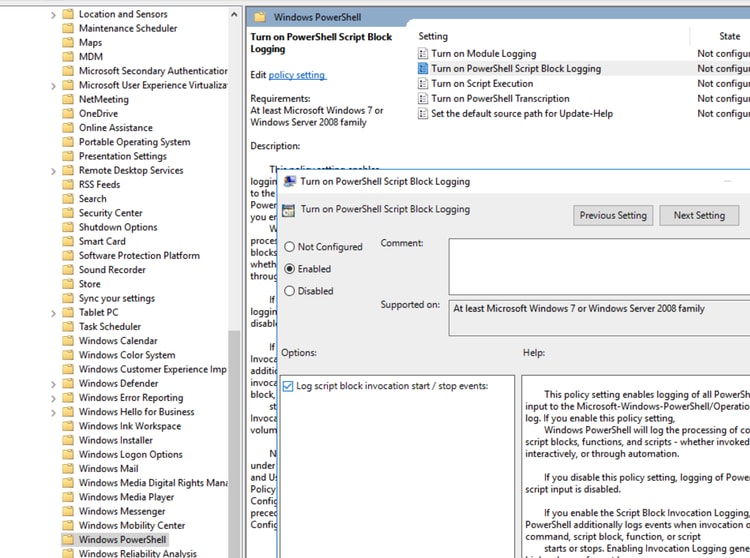Expand the Microsoft User Experience Virtualization node
Screen dimensions: 750x558
pyautogui.click(x=53, y=85)
